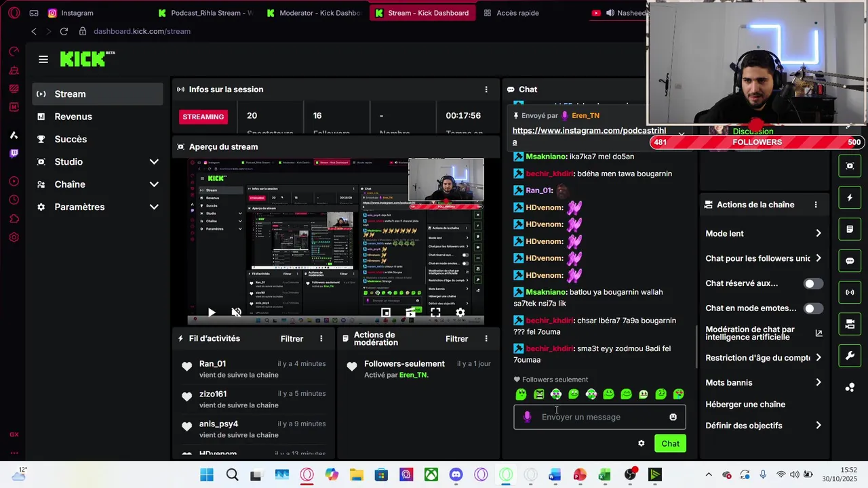The image size is (868, 488).
Task: Click Eren_TN. link in moderation actions
Action: (414, 375)
